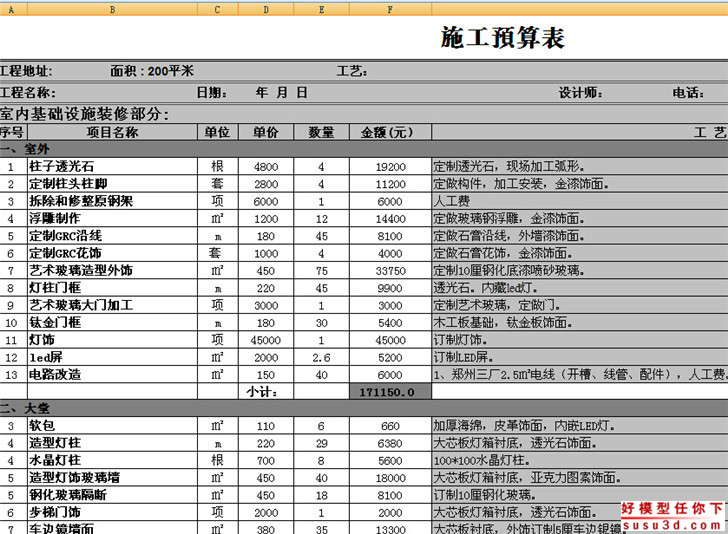The image size is (728, 534).
Task: Select the 步梯门饰 item cell
Action: pos(112,512)
